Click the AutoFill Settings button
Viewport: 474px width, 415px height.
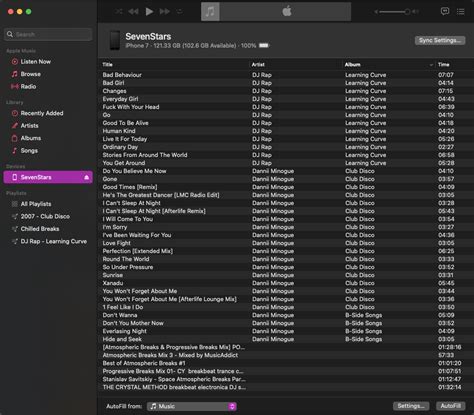(x=411, y=406)
